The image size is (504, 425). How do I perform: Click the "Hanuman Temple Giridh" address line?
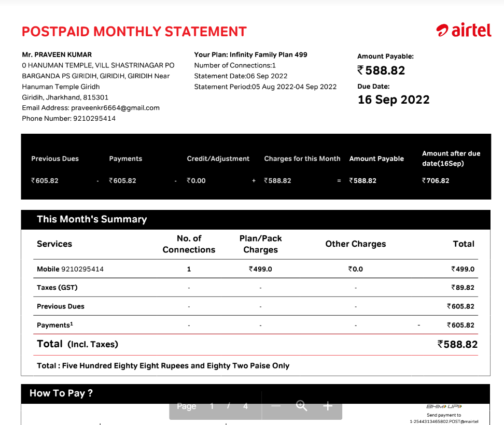pos(61,87)
